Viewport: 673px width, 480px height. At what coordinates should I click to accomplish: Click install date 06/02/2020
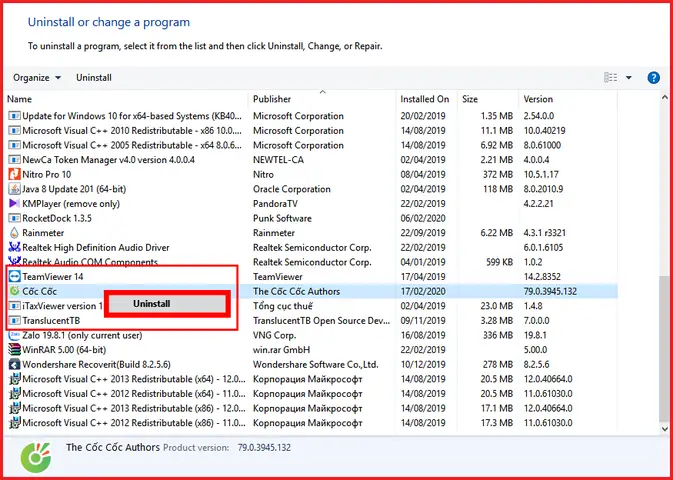coord(423,219)
